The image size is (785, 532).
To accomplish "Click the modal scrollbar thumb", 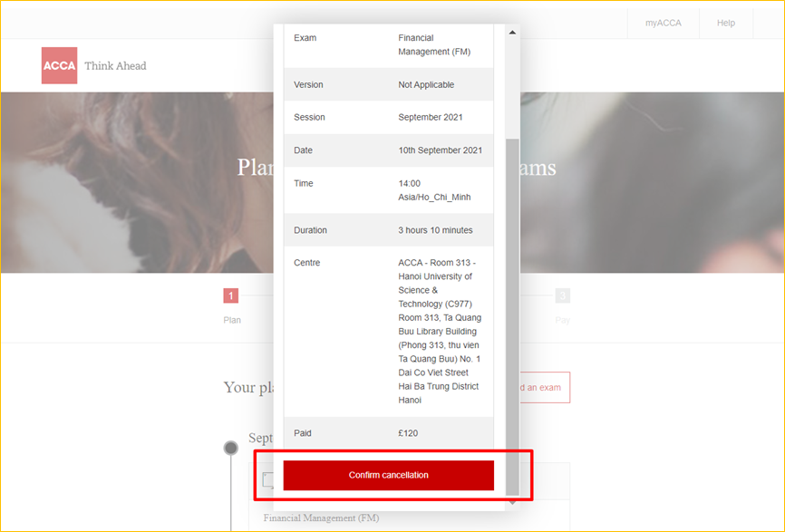I will (x=512, y=316).
